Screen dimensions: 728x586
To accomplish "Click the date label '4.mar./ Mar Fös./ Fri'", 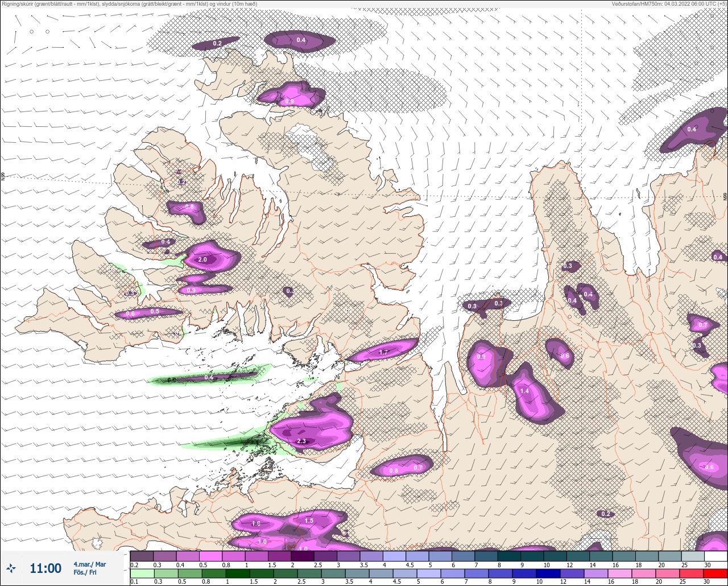I will [x=90, y=568].
